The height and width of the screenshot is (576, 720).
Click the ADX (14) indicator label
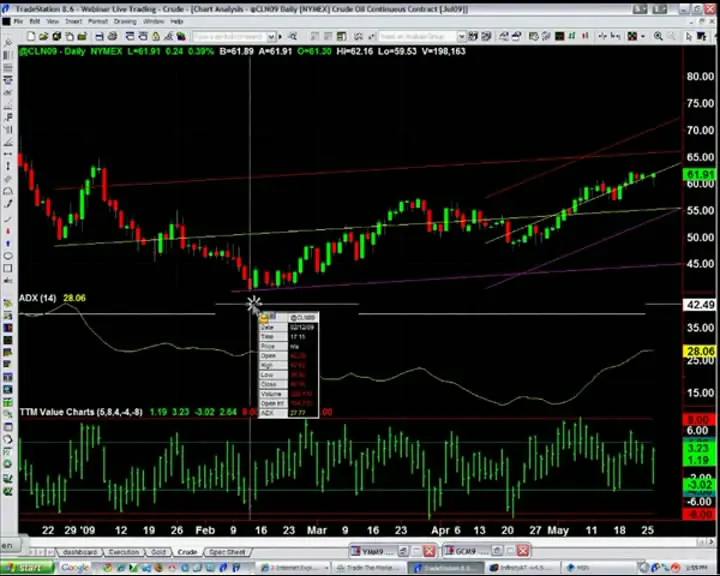coord(37,298)
